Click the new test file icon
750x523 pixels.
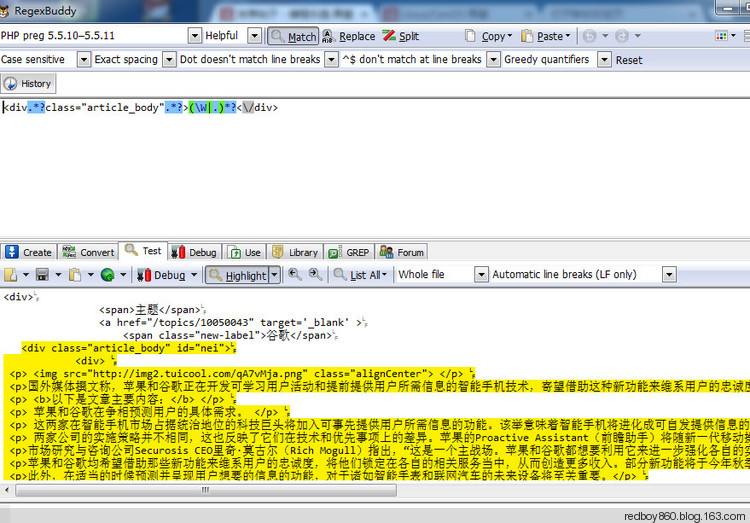coord(11,275)
